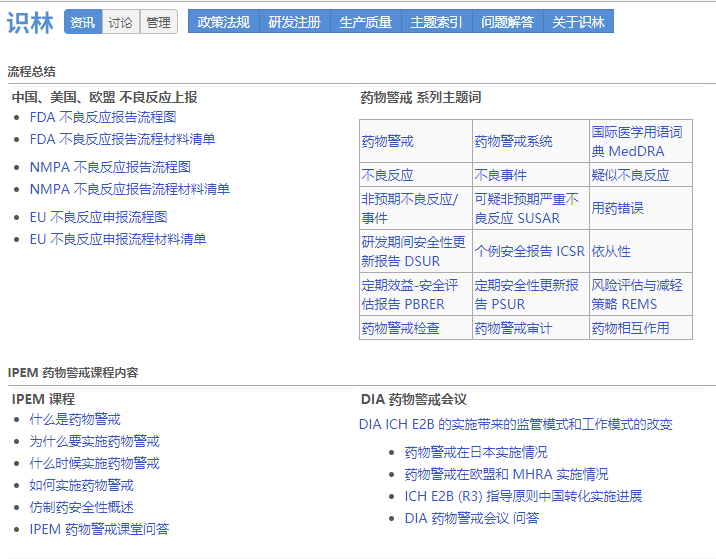Click 依从性 topic link
Viewport: 716px width, 559px height.
coord(611,251)
